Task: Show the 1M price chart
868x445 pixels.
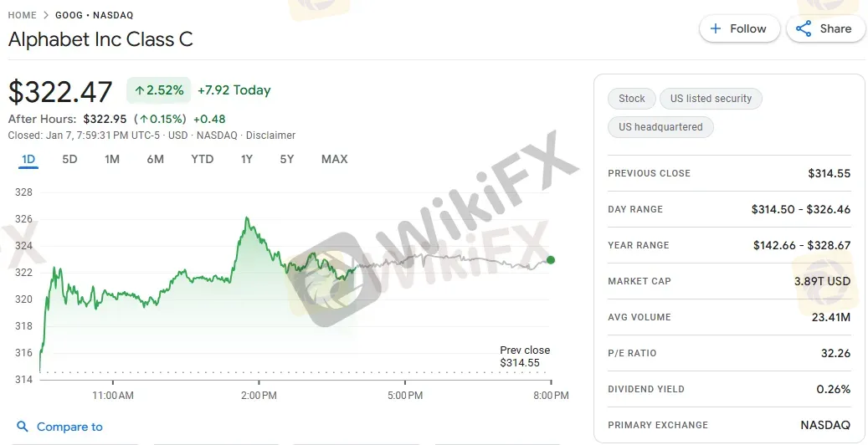Action: tap(112, 159)
